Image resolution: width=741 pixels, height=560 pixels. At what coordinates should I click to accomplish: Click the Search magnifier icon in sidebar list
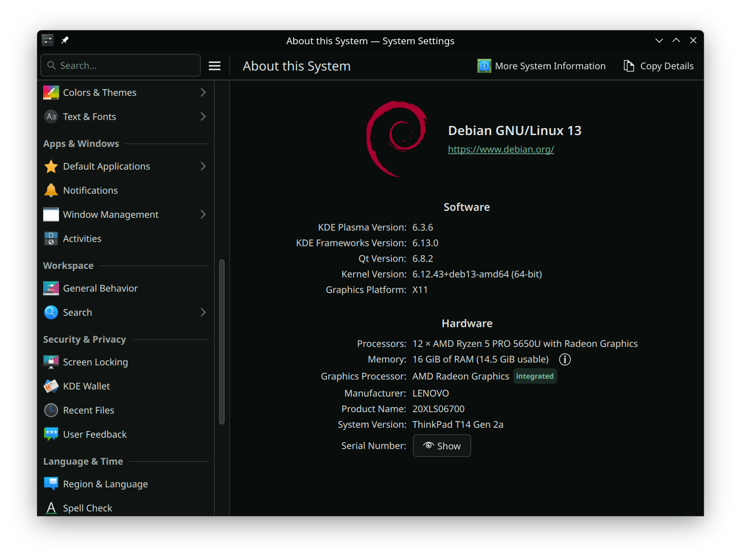click(51, 312)
